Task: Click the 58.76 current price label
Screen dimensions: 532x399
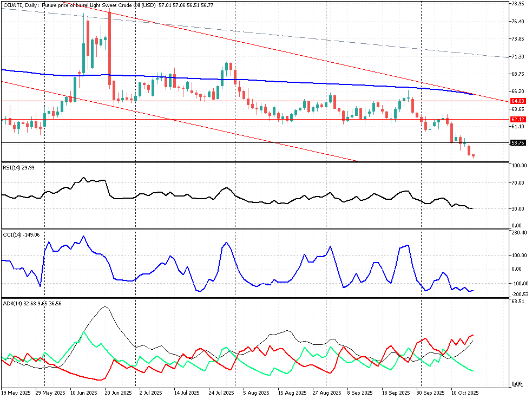Action: 518,143
